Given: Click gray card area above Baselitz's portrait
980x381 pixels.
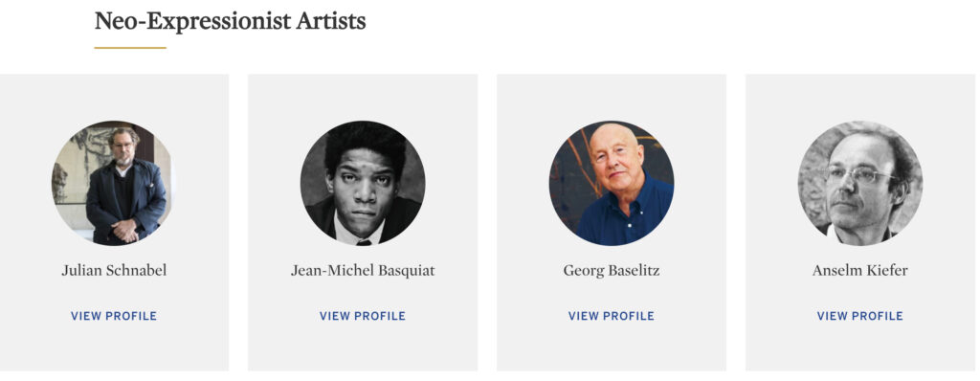Looking at the screenshot, I should [612, 97].
